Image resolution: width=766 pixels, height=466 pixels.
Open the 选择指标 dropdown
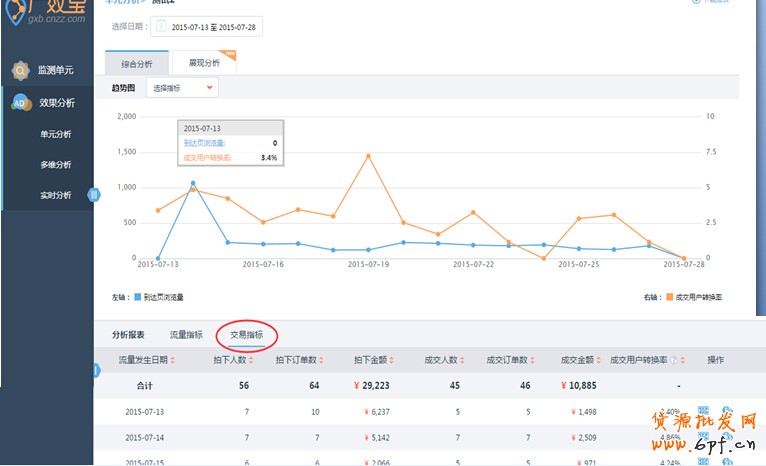[182, 88]
